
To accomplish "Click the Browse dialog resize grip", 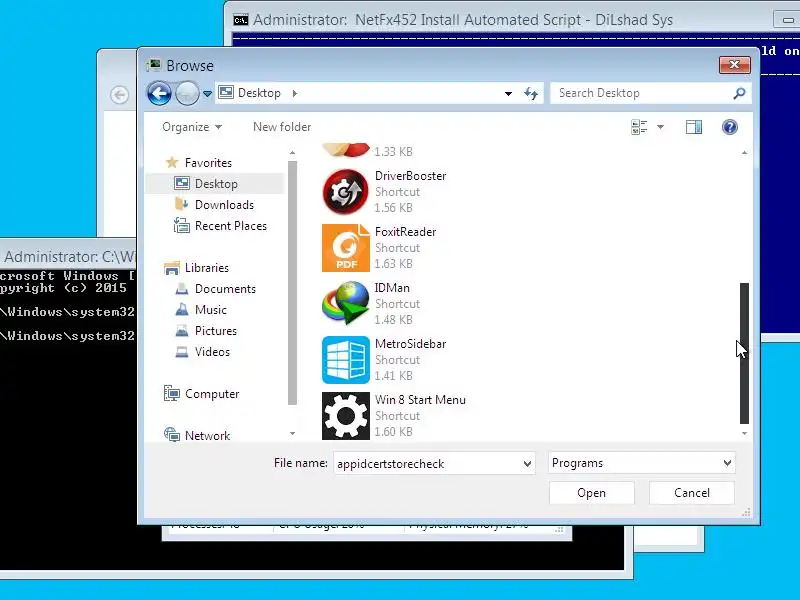I will tap(746, 513).
